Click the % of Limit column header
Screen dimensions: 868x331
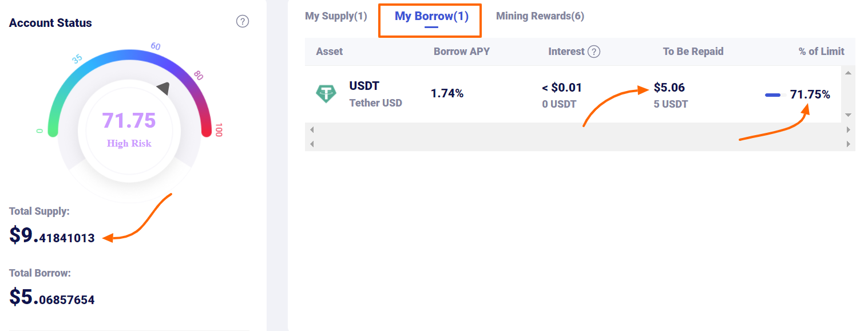(822, 52)
